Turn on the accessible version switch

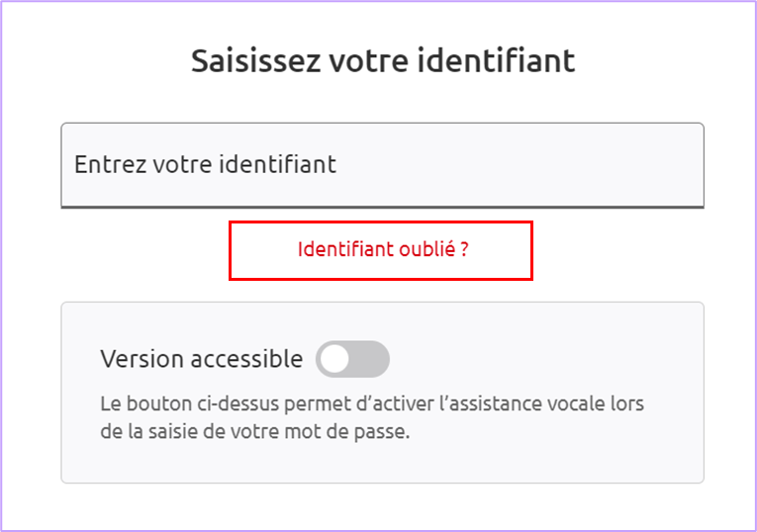(352, 360)
